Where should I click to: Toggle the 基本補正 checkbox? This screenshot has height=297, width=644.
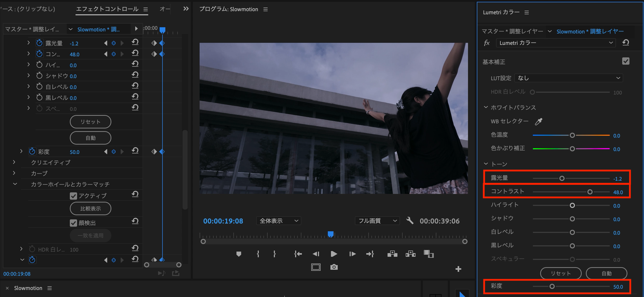[x=626, y=61]
